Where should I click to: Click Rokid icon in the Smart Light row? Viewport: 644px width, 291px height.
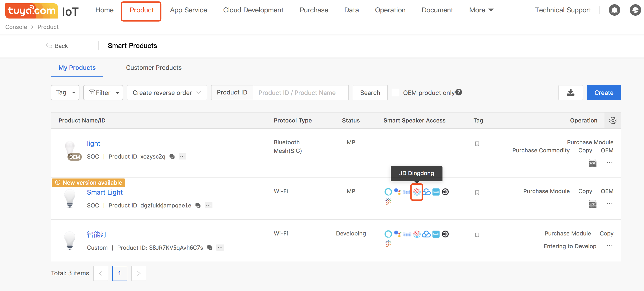pos(436,192)
